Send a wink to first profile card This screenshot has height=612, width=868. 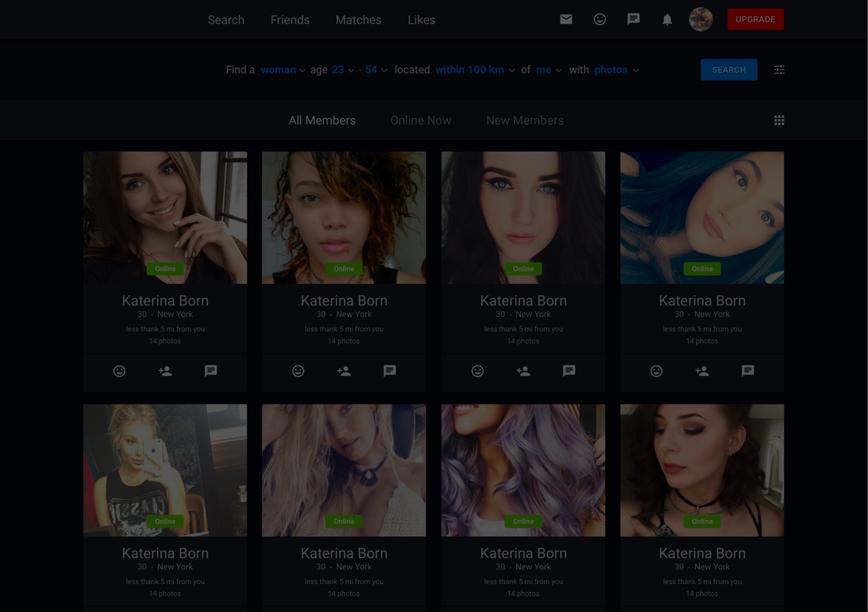click(119, 371)
